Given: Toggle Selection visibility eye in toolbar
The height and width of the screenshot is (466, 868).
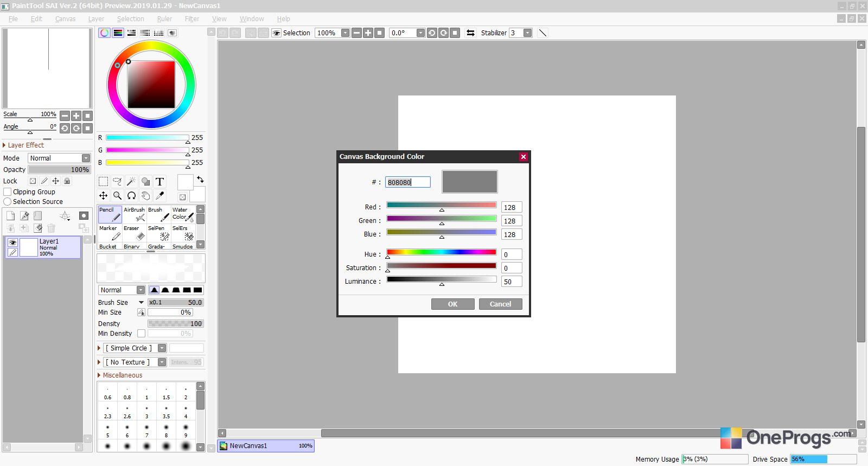Looking at the screenshot, I should coord(276,33).
